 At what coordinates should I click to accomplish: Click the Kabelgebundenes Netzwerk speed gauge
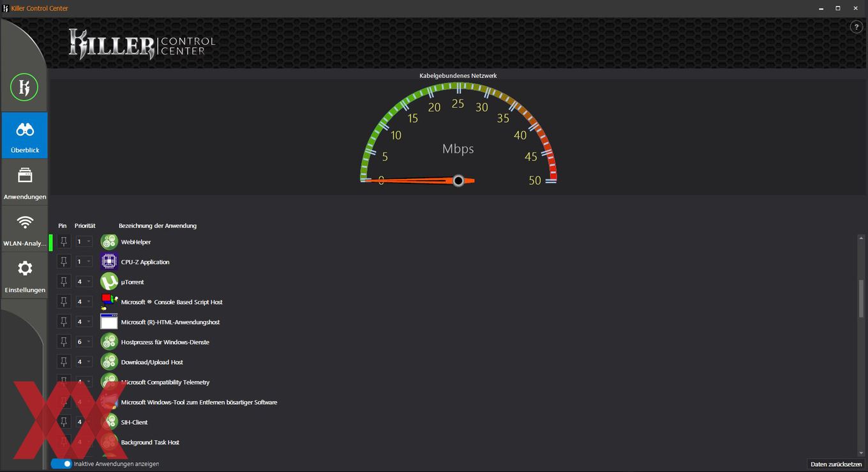tap(458, 134)
